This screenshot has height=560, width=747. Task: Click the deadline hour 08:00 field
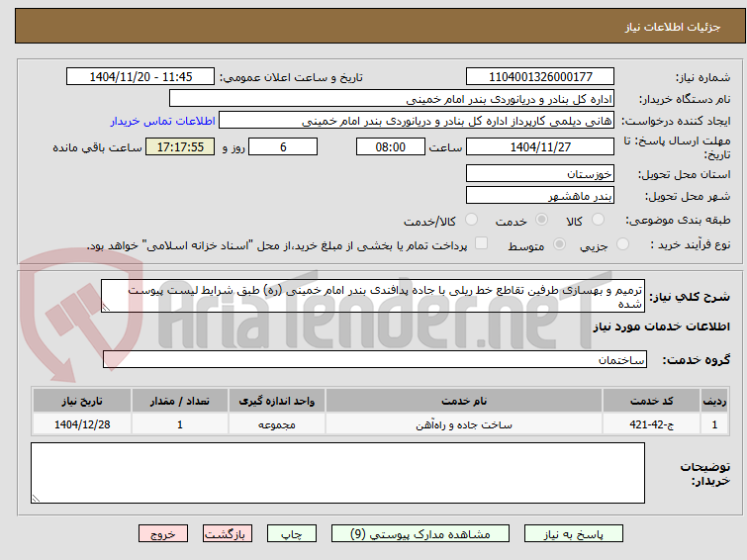click(391, 146)
